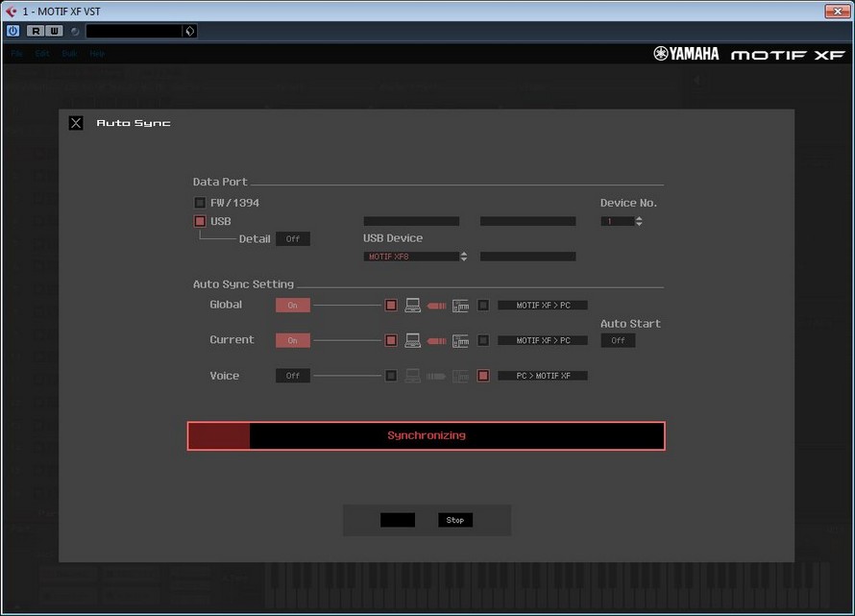Select PC-side checkbox in Voice row
855x616 pixels.
click(x=391, y=376)
